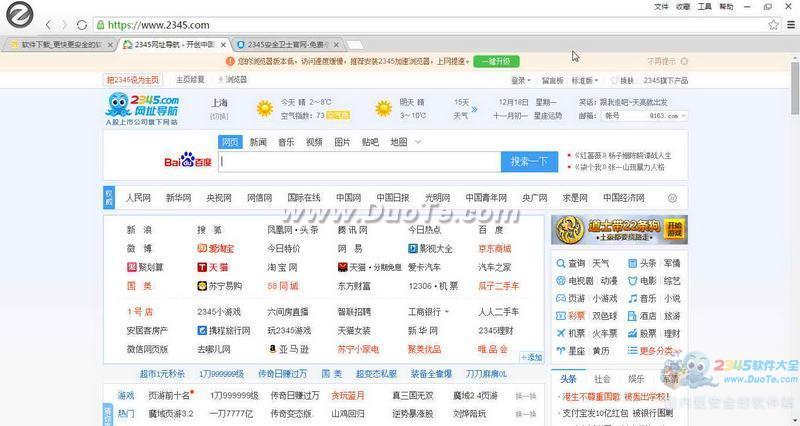Close the 软件下载 browser tab
This screenshot has width=800, height=426.
point(110,45)
